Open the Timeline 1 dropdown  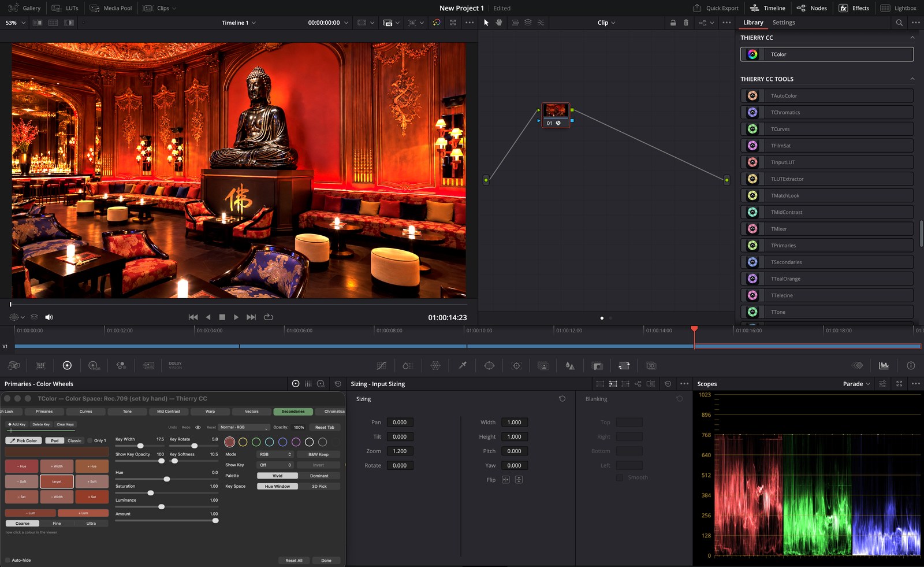(239, 23)
